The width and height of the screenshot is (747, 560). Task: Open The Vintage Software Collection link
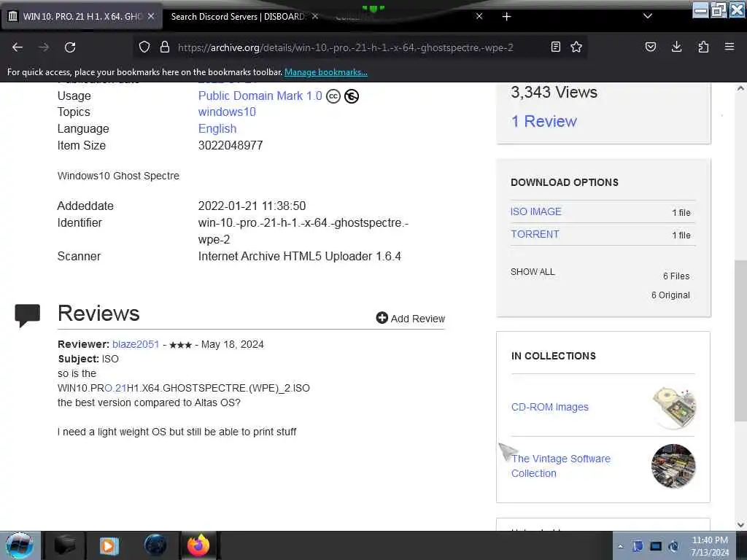point(561,466)
